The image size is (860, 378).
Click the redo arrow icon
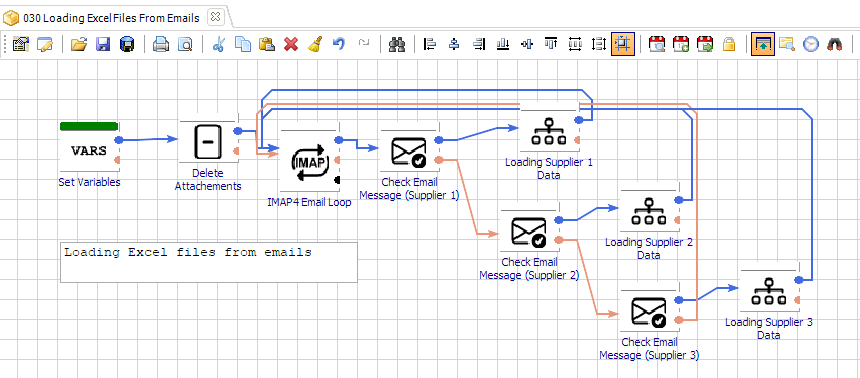click(364, 44)
